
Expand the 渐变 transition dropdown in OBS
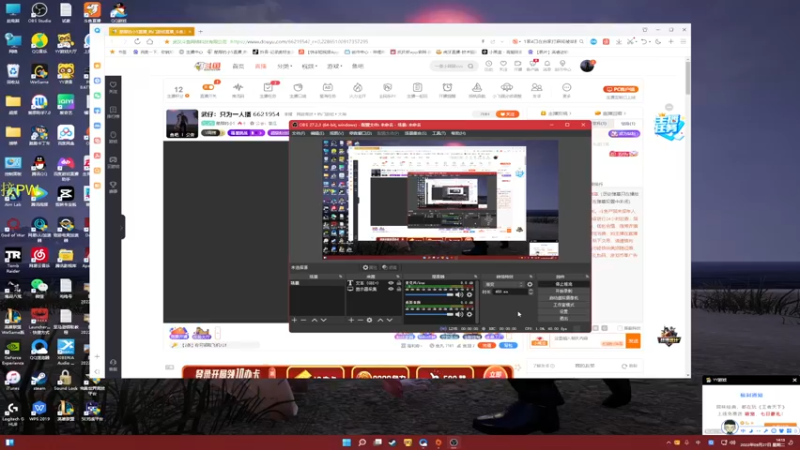tap(504, 284)
